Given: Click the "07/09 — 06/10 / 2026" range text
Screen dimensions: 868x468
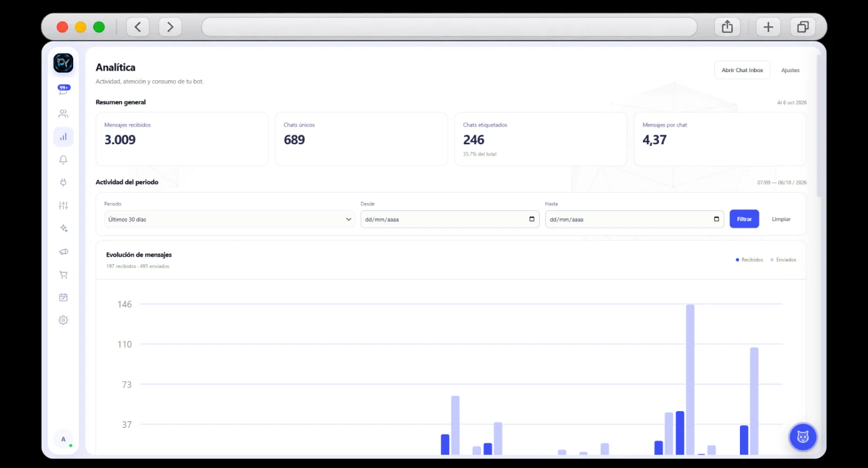Looking at the screenshot, I should pyautogui.click(x=782, y=183).
